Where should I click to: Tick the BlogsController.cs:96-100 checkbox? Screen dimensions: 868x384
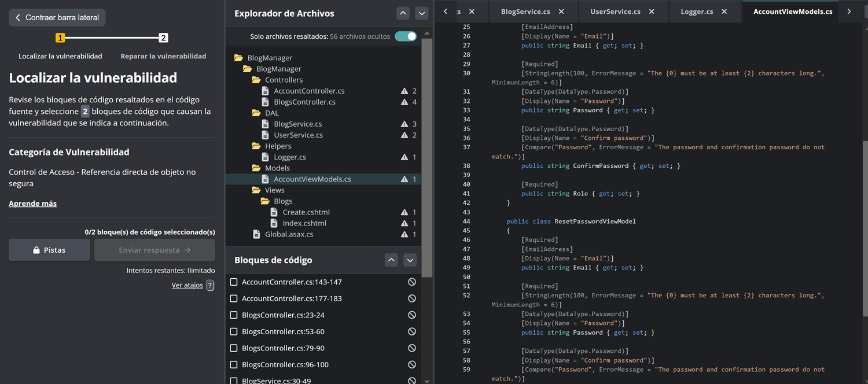pyautogui.click(x=234, y=365)
